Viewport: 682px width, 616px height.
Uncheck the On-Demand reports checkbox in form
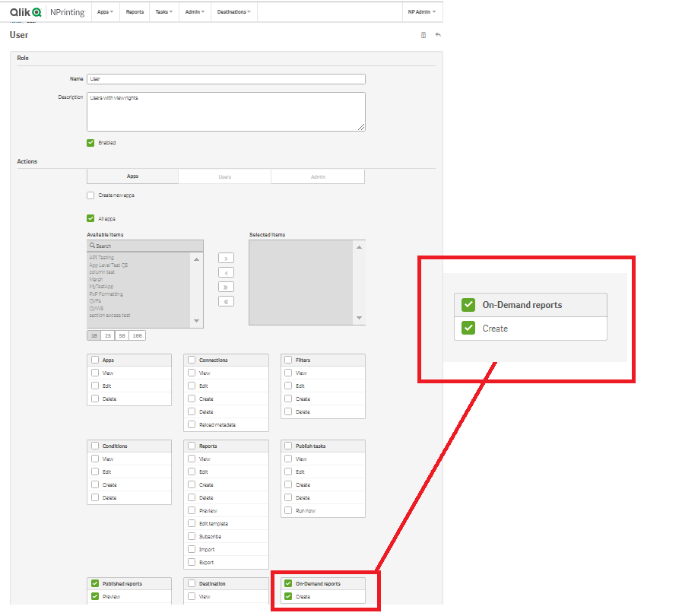[x=288, y=583]
